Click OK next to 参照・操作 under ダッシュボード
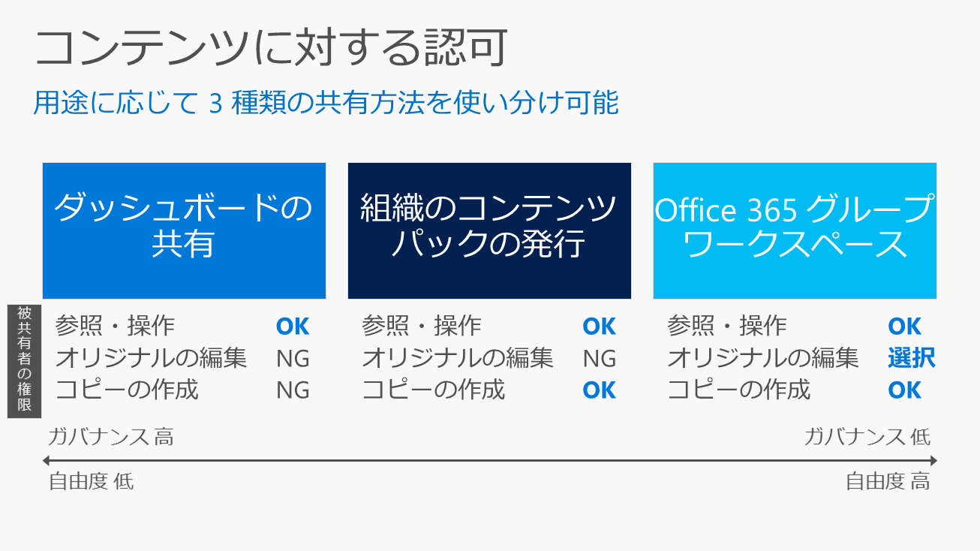The height and width of the screenshot is (551, 980). pos(293,327)
